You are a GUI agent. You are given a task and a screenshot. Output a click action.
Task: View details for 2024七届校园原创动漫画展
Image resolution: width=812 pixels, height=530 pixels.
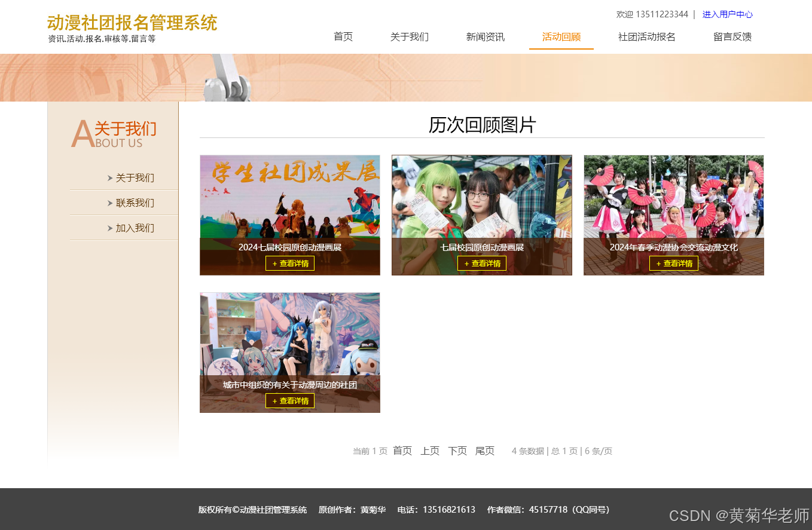pyautogui.click(x=290, y=264)
